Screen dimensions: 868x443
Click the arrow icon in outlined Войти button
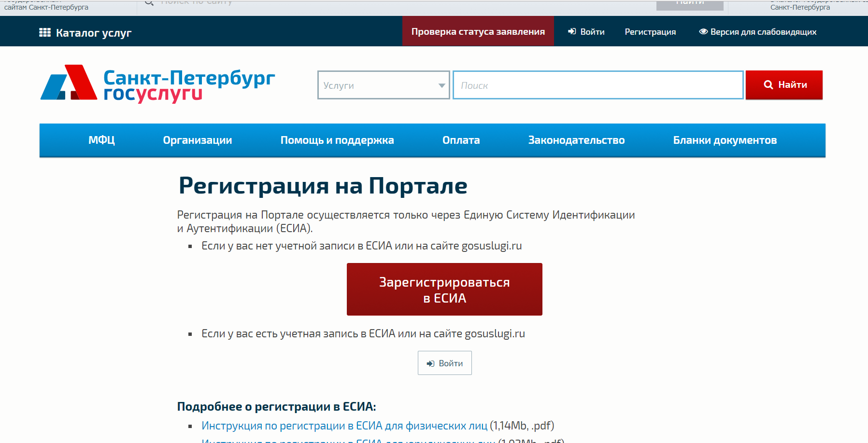430,363
